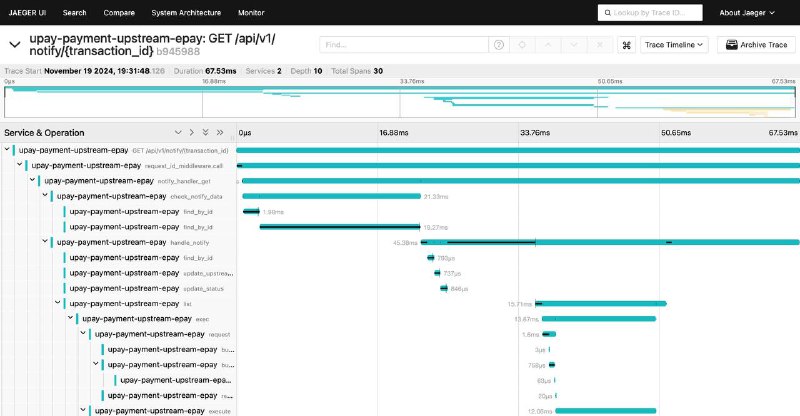The width and height of the screenshot is (800, 416).
Task: Focus the Lookup by Trace ID field
Action: coord(650,13)
